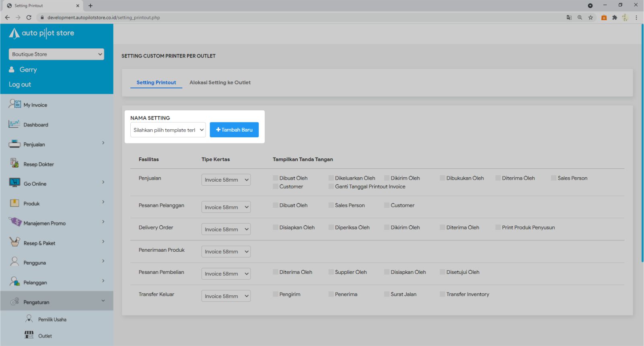644x346 pixels.
Task: Click the Manajemen Promo tag icon
Action: point(15,222)
